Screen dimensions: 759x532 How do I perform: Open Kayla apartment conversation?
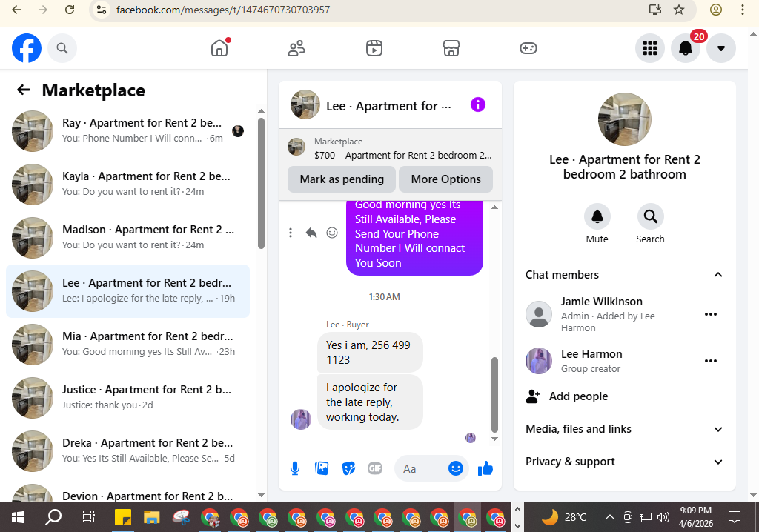click(127, 184)
